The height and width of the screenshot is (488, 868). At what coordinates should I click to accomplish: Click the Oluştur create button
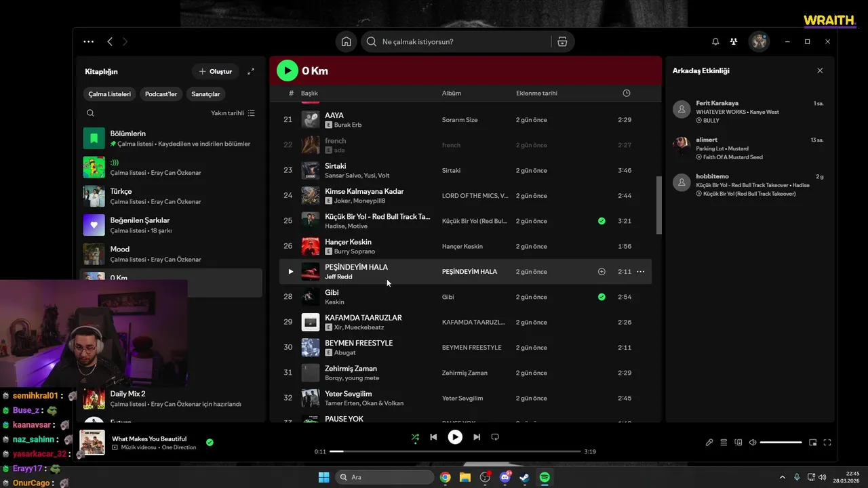click(215, 71)
